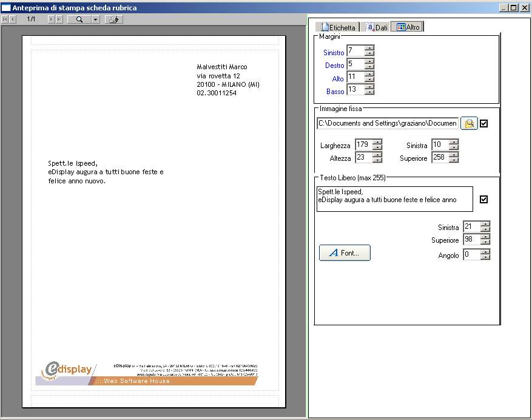Click the Larghezza value field
This screenshot has height=420, width=532.
tap(363, 144)
